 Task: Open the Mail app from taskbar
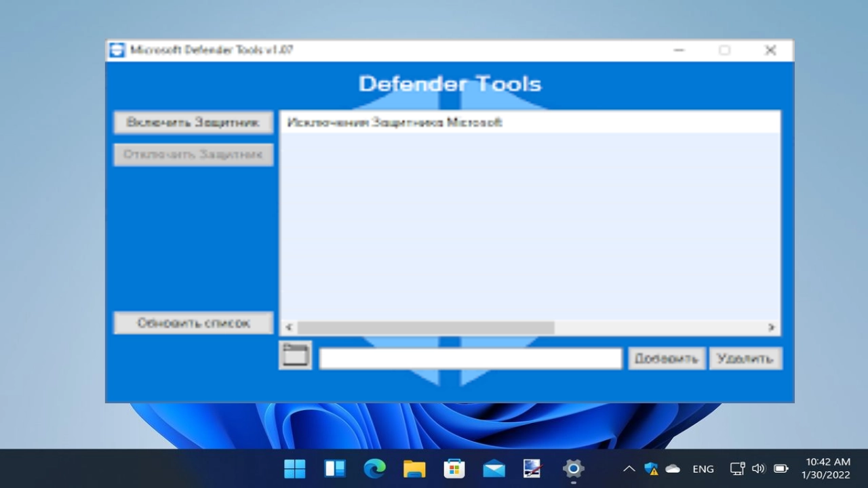[x=494, y=468]
